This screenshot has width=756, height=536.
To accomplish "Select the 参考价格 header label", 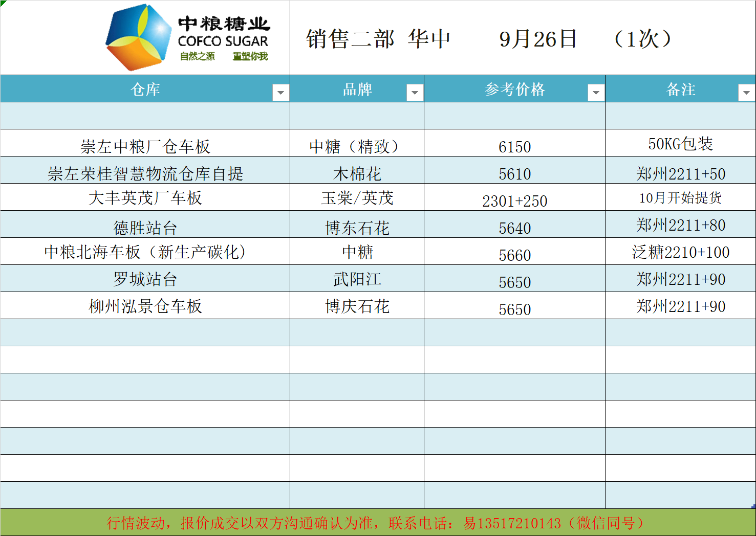I will [514, 90].
